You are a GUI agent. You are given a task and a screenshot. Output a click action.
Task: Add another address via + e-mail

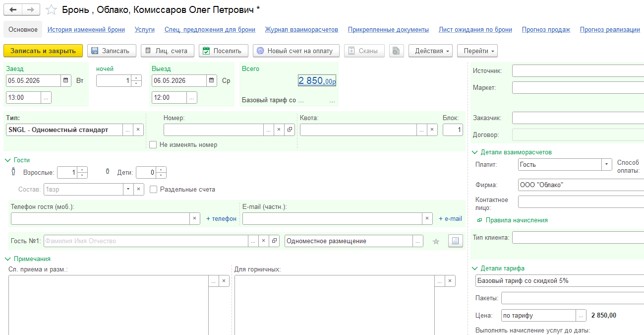(x=450, y=218)
